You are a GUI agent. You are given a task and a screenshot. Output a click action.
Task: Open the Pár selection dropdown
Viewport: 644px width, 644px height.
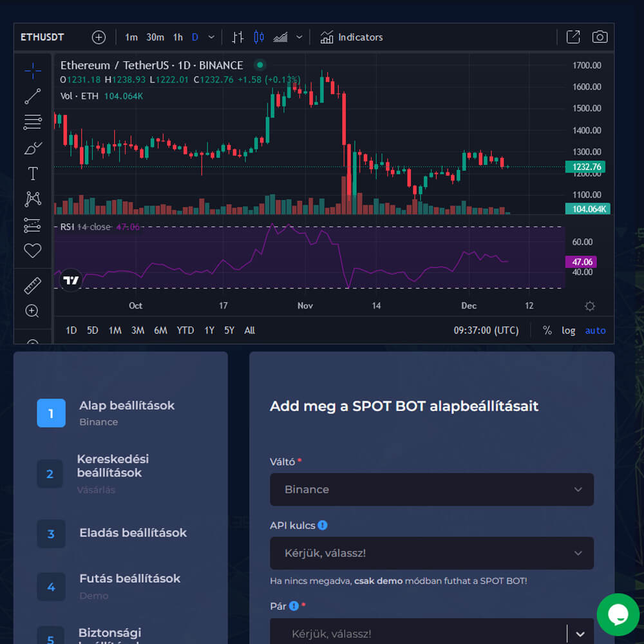click(431, 632)
